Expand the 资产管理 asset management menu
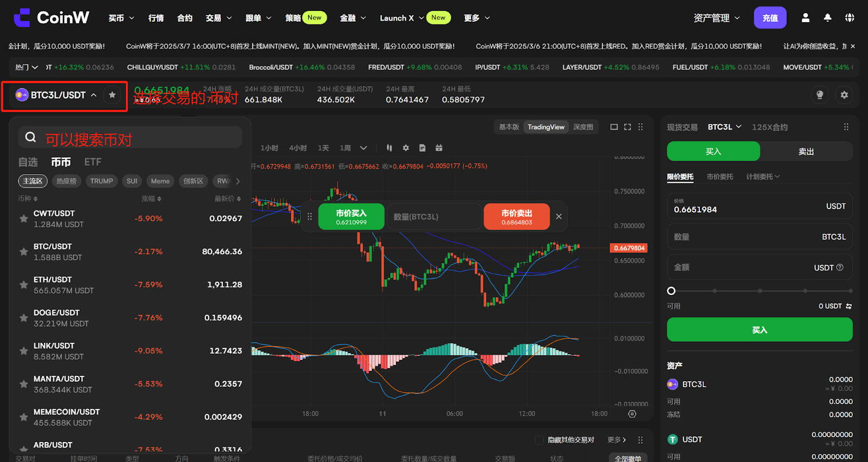Screen dimensions: 868x462 [x=716, y=18]
